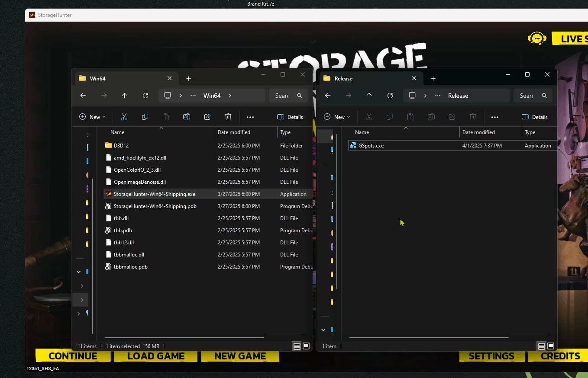The width and height of the screenshot is (588, 378).
Task: Click the Cut icon in Win64 toolbar
Action: (124, 117)
